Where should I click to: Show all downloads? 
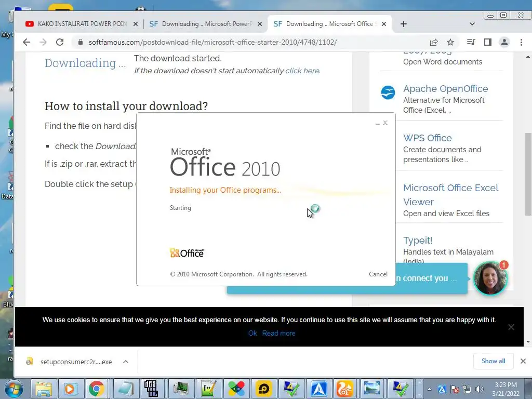tap(494, 361)
